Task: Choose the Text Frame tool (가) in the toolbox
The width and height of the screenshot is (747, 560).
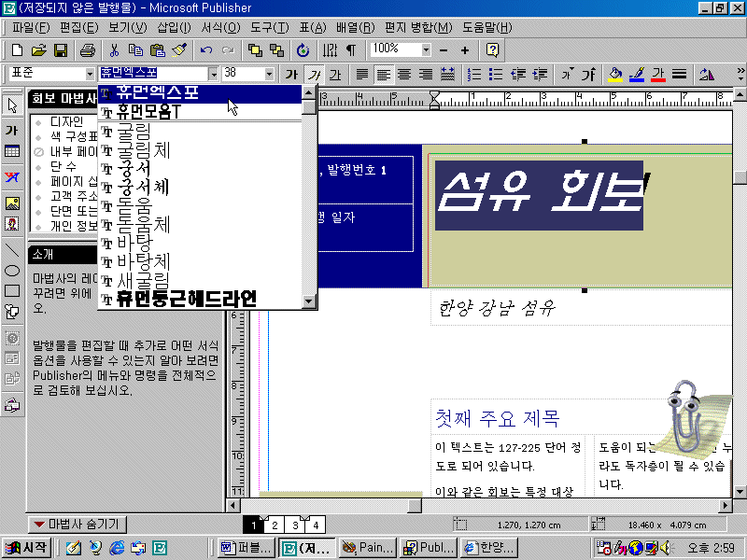Action: point(12,130)
